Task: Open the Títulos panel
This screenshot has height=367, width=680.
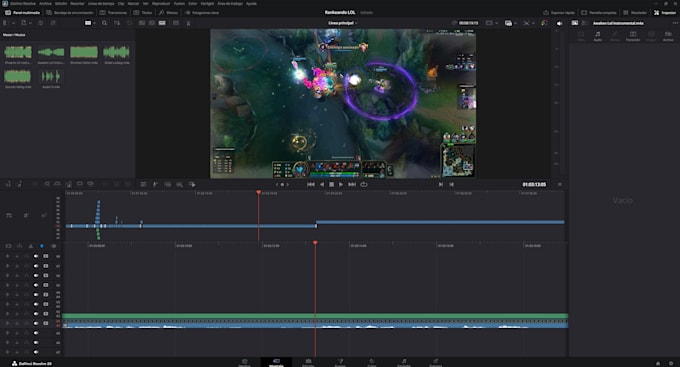Action: [x=143, y=13]
